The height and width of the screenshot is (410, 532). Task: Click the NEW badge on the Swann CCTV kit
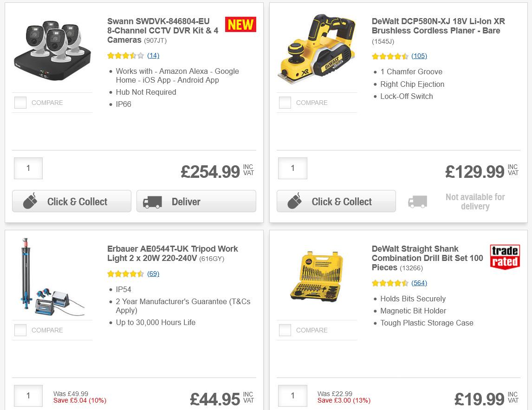[240, 24]
